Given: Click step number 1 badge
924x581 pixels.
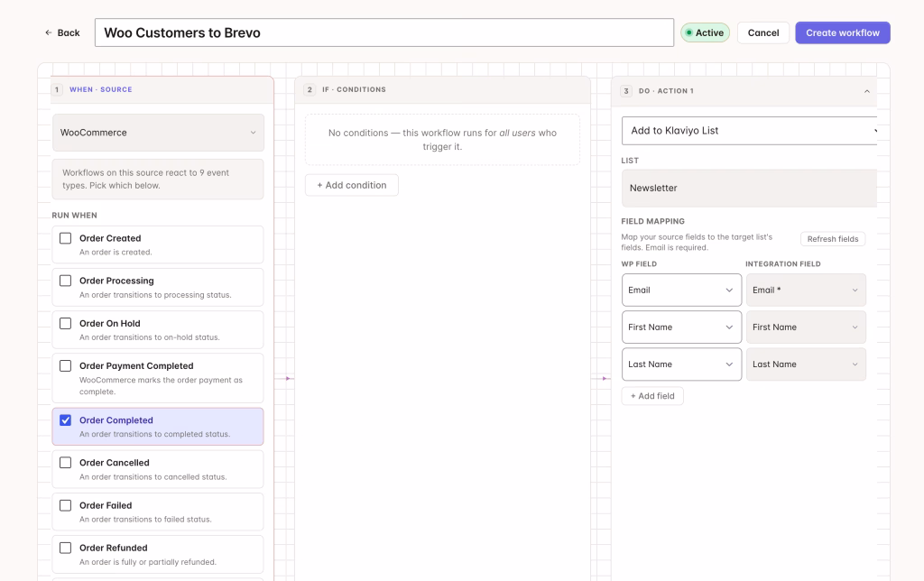Looking at the screenshot, I should point(57,89).
